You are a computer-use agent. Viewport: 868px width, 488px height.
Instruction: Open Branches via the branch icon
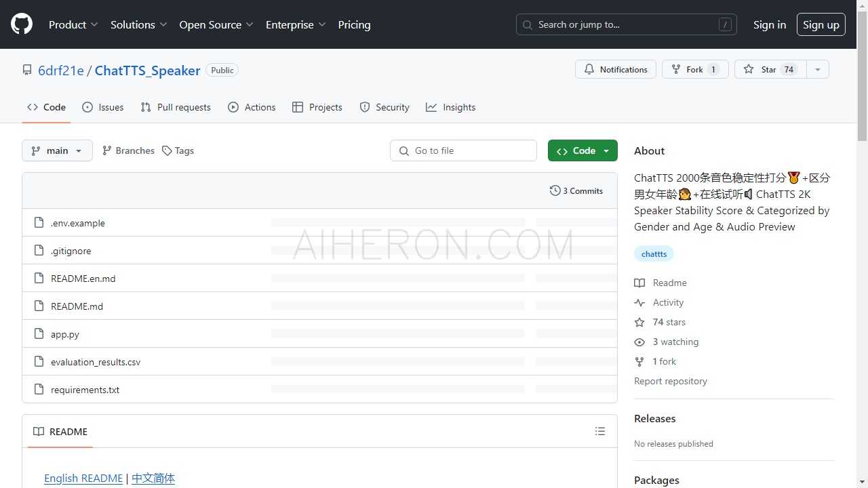(x=107, y=151)
